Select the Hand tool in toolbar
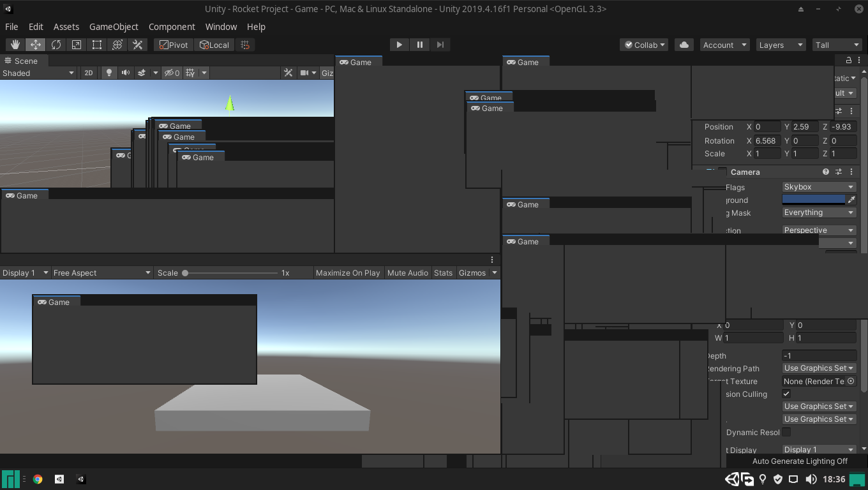This screenshot has height=490, width=868. pyautogui.click(x=15, y=45)
